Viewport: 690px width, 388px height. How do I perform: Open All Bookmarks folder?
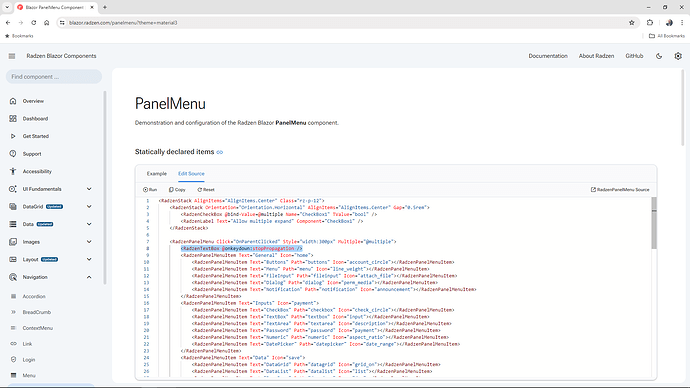667,36
